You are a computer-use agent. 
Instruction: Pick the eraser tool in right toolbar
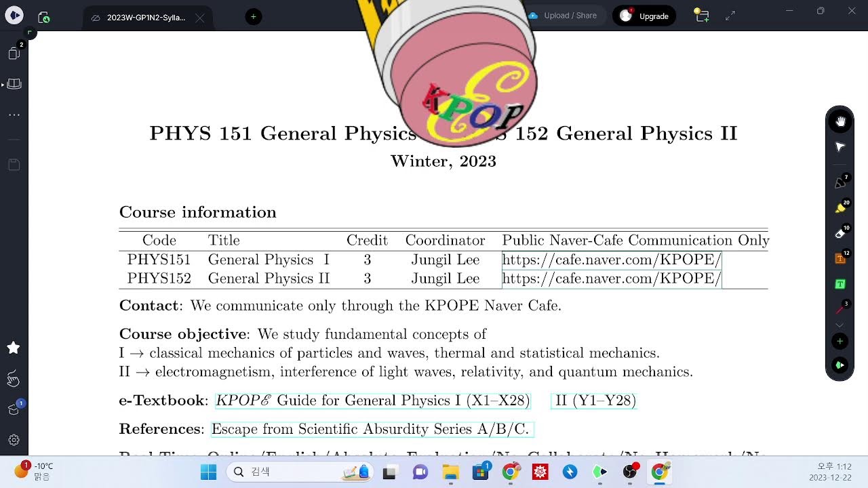(x=840, y=233)
